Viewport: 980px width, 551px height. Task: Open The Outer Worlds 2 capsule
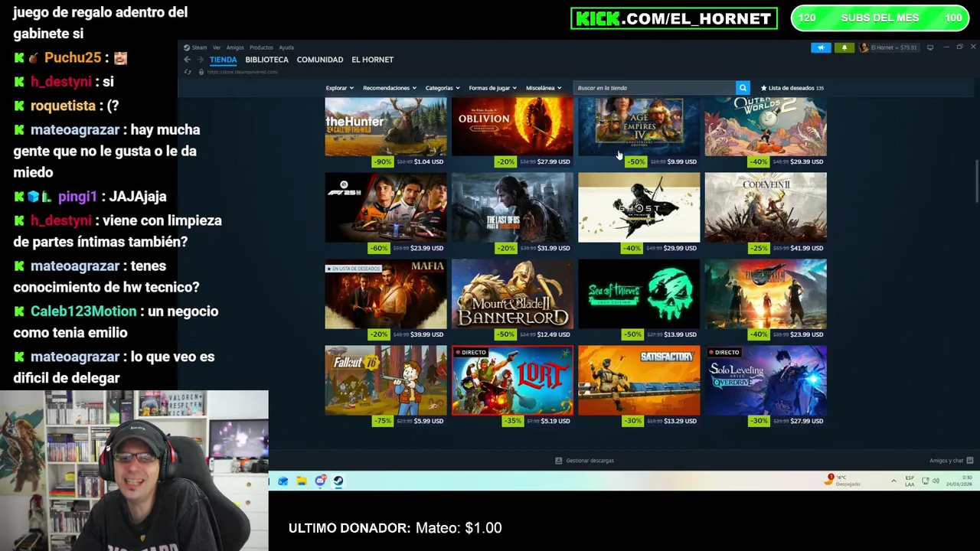coord(766,126)
